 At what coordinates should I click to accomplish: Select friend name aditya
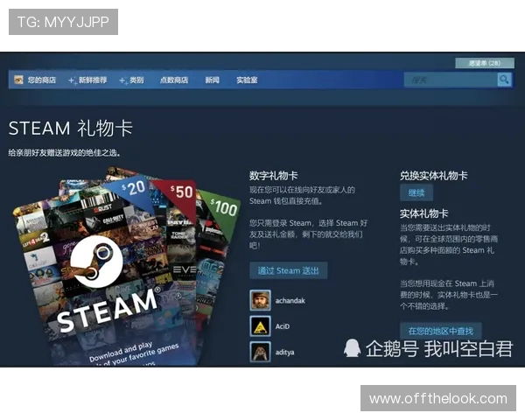(284, 353)
